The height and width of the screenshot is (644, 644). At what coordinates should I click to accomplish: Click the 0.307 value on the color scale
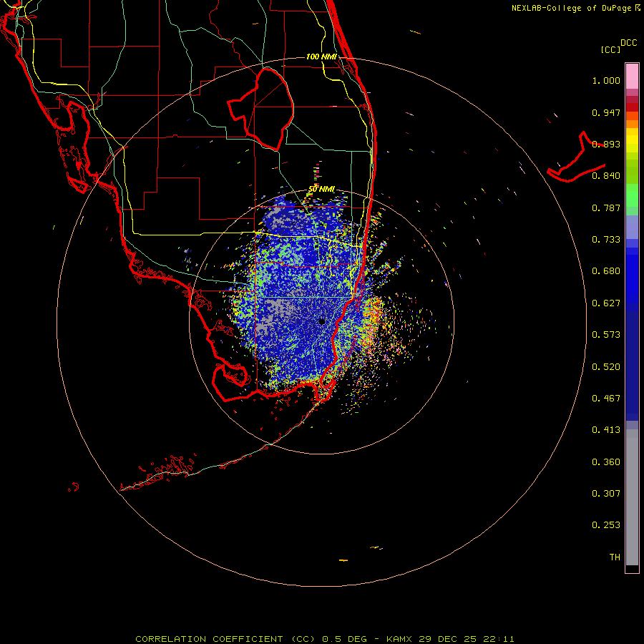point(606,494)
